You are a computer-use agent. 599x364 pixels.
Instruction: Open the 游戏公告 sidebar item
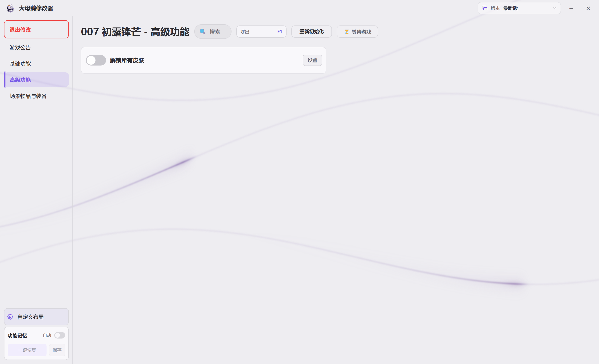coord(36,48)
